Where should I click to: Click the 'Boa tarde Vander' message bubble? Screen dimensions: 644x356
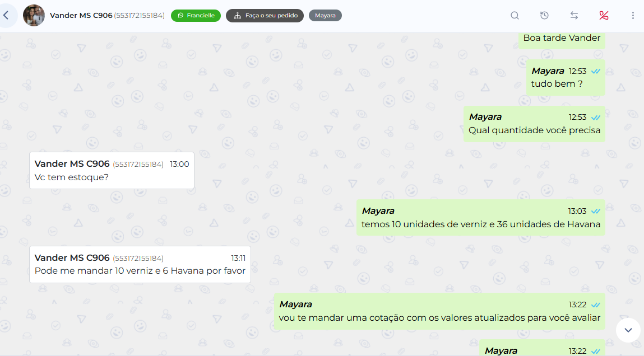[x=561, y=39]
